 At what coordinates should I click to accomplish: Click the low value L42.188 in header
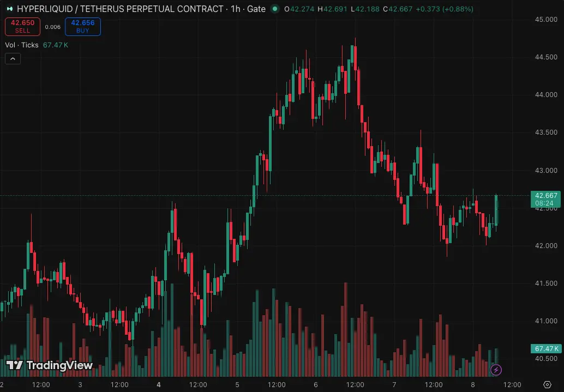pyautogui.click(x=365, y=9)
